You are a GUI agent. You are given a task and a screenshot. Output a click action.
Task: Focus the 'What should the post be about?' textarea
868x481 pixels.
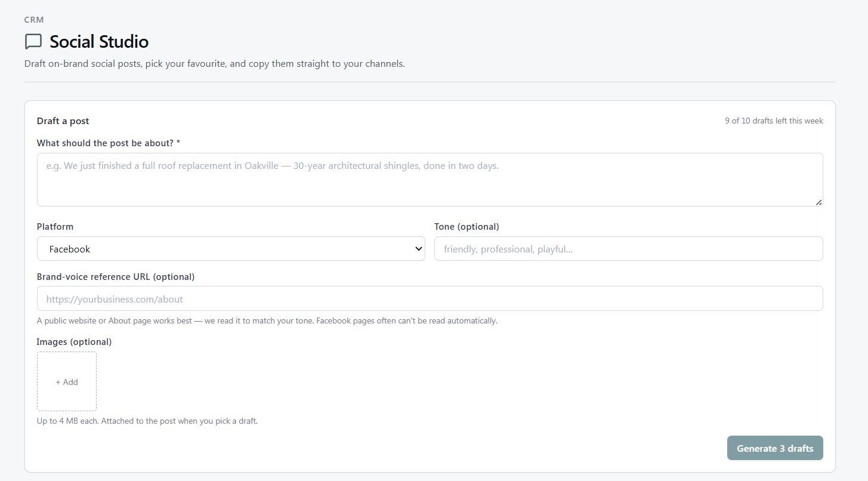(x=430, y=180)
